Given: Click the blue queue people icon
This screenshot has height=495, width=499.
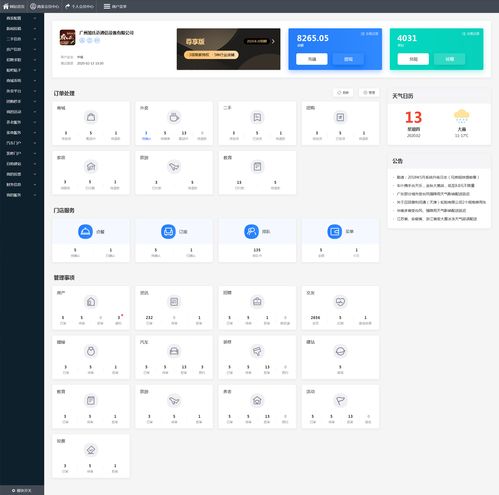Looking at the screenshot, I should tap(251, 231).
